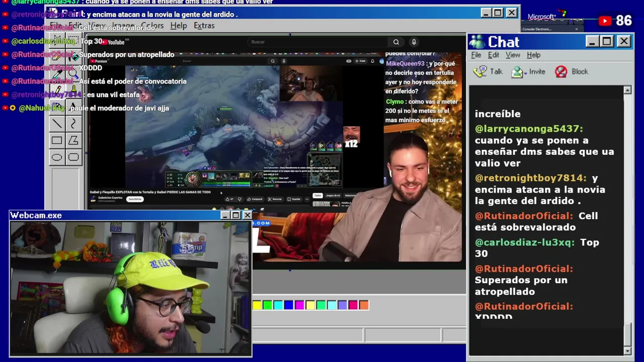
Task: Click the YouTube logo in the canvas
Action: point(113,42)
